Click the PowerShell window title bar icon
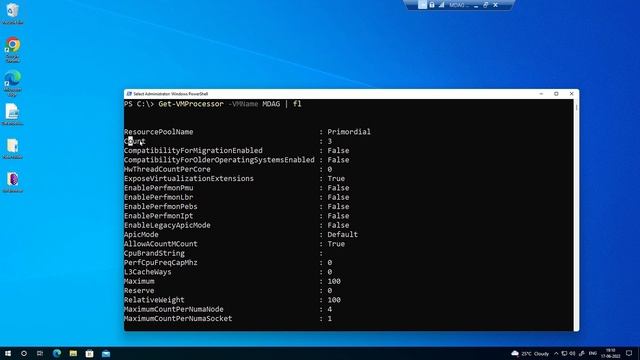The width and height of the screenshot is (640, 360). [129, 94]
